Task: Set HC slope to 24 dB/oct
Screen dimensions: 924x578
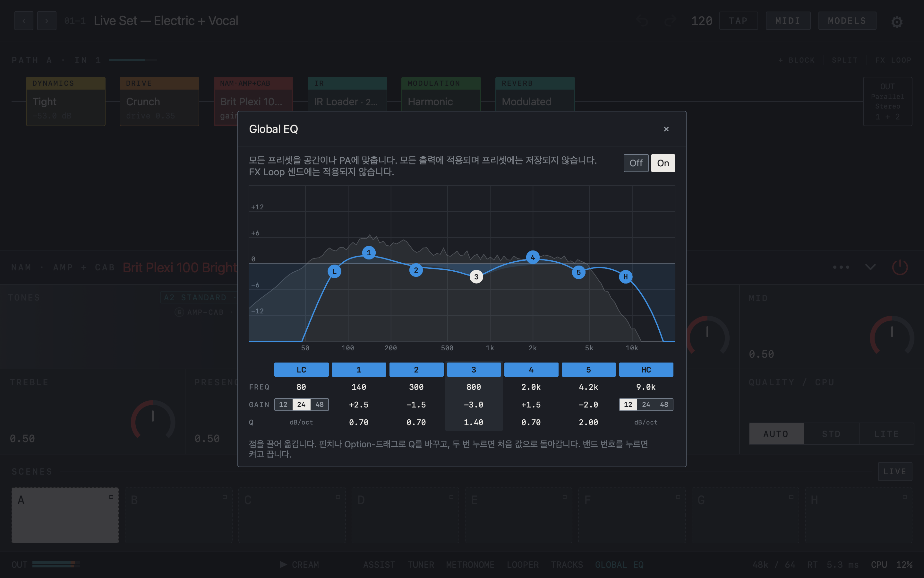Action: [646, 405]
